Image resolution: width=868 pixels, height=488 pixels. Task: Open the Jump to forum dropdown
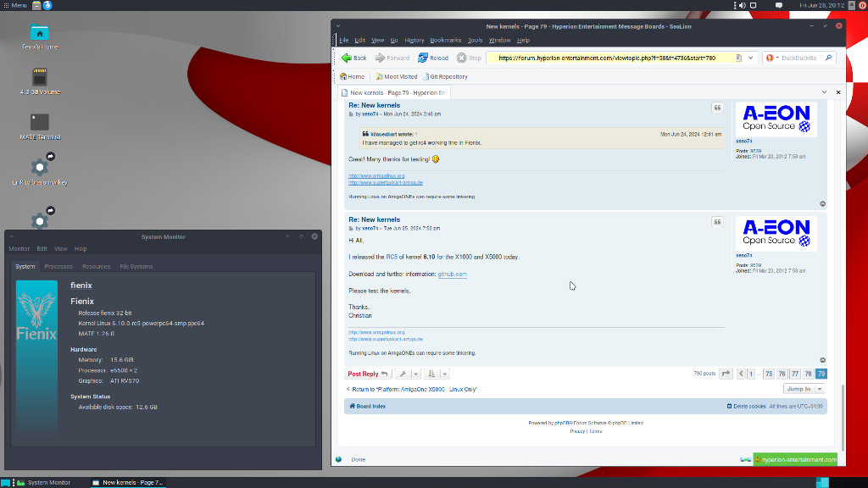coord(804,389)
